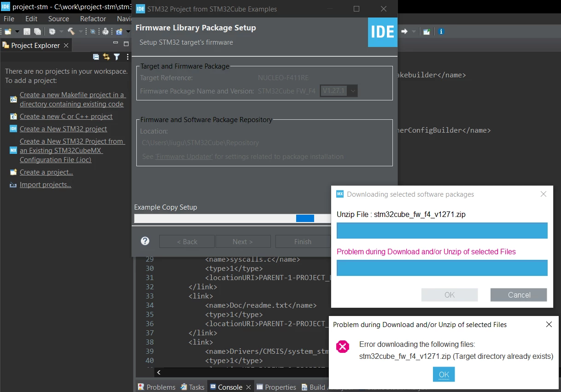The width and height of the screenshot is (561, 392).
Task: Click the Pin Editor toolbar icon
Action: [x=427, y=31]
